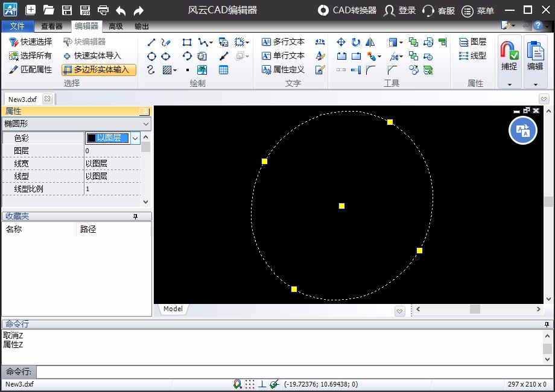Click the 多边形实体输入 button
The image size is (555, 392).
coord(99,69)
